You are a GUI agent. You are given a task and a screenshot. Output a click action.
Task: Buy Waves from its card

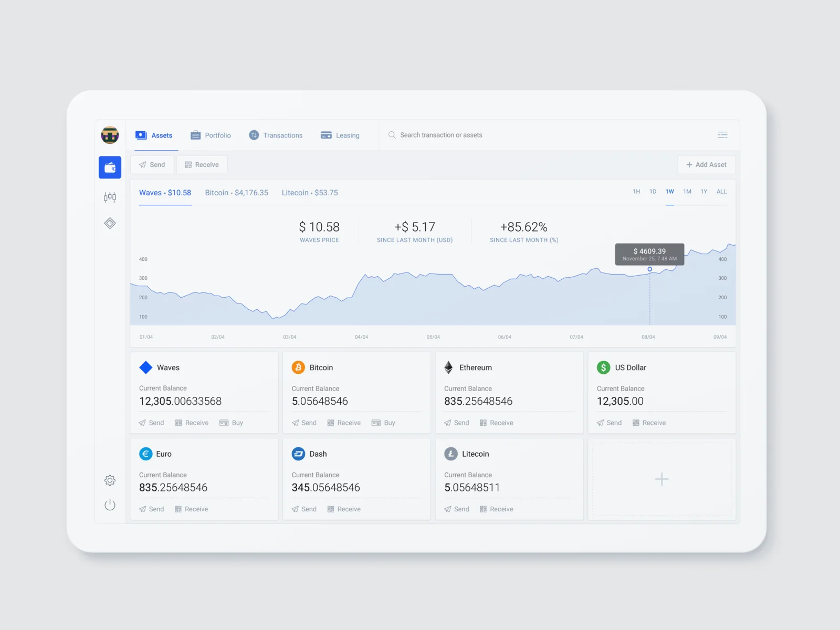(x=232, y=423)
